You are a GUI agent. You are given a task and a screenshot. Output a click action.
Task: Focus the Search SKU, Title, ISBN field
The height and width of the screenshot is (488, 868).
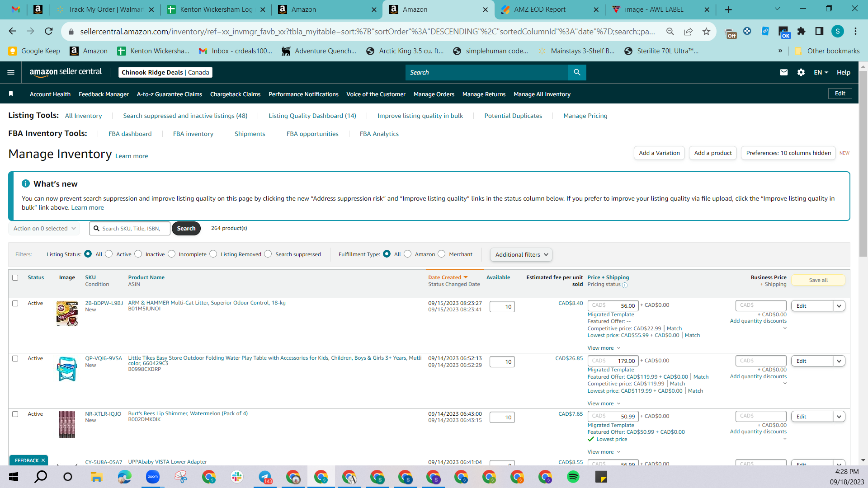click(130, 229)
